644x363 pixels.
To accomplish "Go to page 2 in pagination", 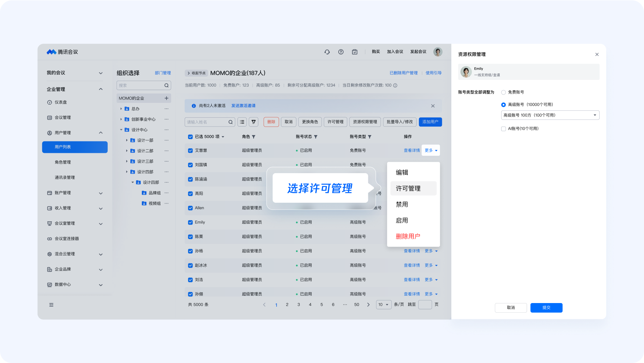I will 287,305.
